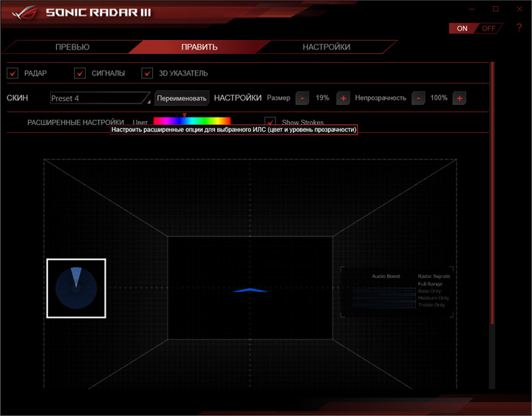The width and height of the screenshot is (532, 416).
Task: Open the help question mark icon
Action: point(519,27)
